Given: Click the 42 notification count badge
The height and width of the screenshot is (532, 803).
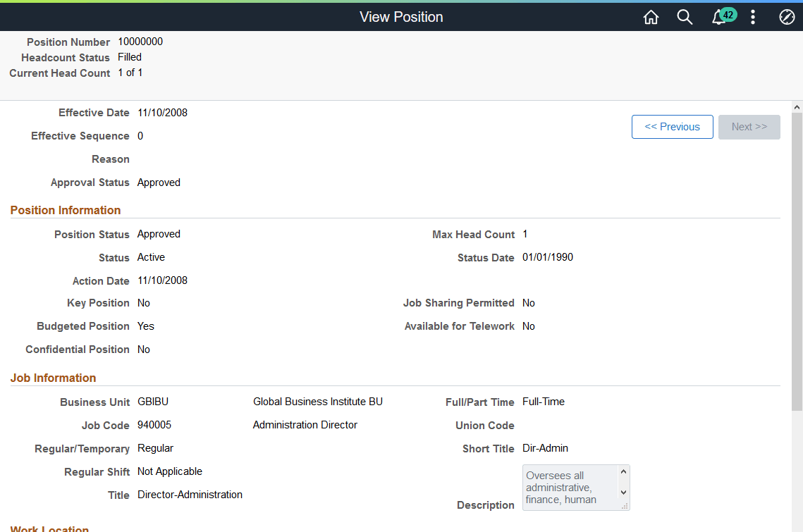Looking at the screenshot, I should point(727,13).
